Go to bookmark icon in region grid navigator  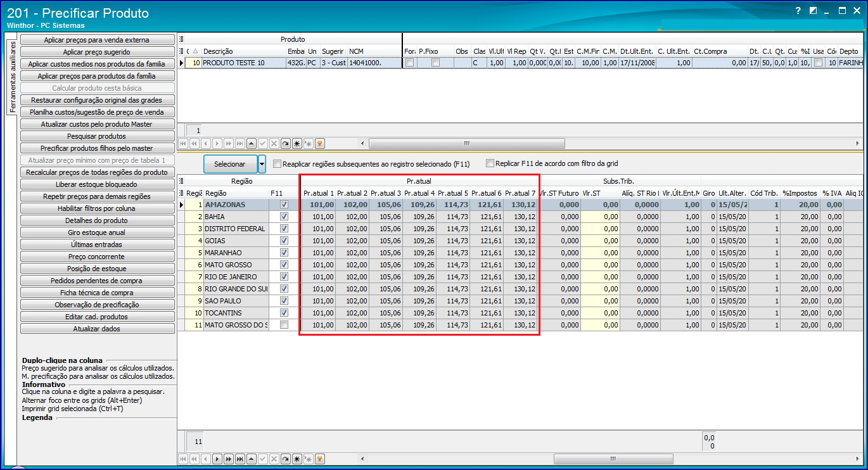[x=309, y=459]
